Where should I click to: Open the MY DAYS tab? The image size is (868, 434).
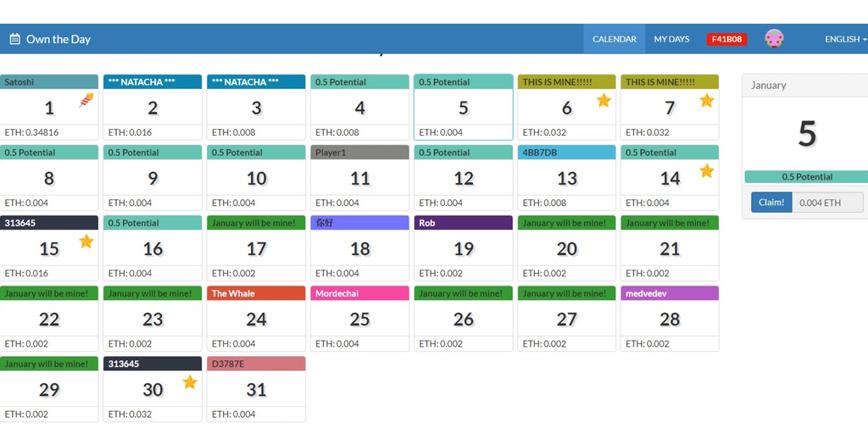(671, 39)
